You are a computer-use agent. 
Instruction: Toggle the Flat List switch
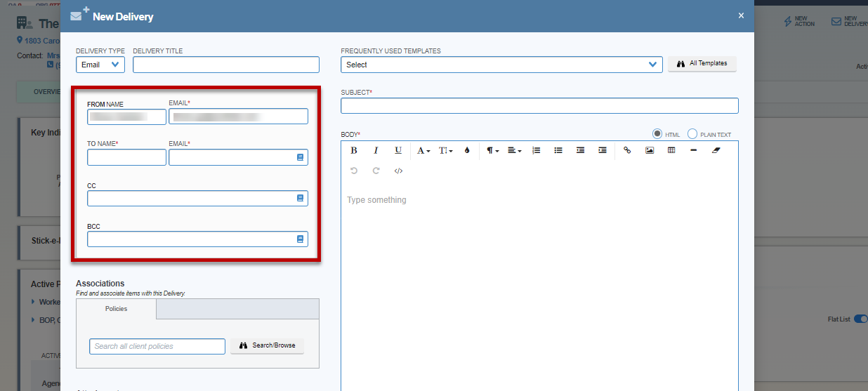pos(860,319)
